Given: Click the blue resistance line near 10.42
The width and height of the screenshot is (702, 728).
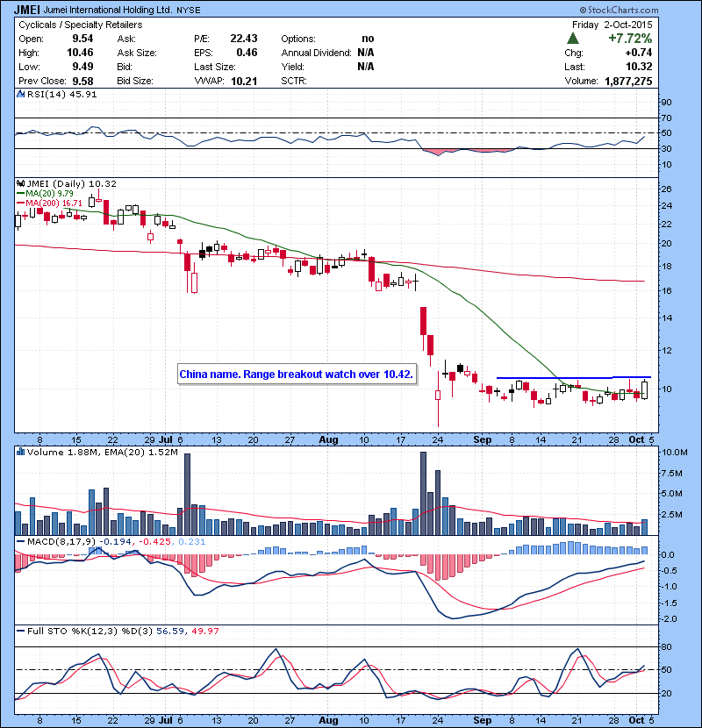Looking at the screenshot, I should tap(574, 377).
